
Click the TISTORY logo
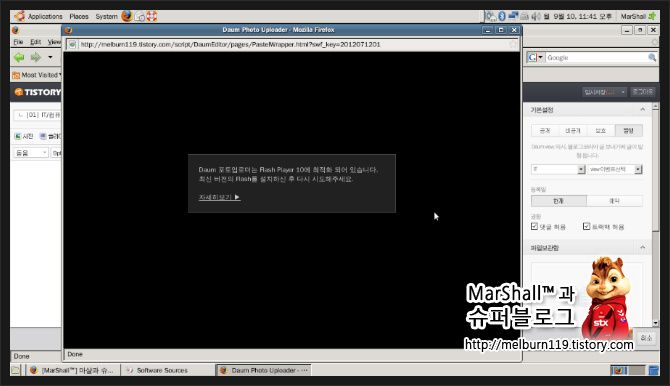pos(38,92)
